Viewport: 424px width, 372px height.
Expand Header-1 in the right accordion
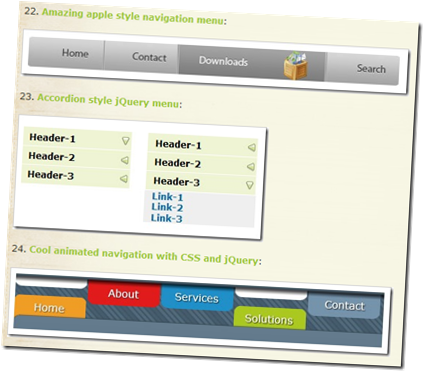click(203, 145)
